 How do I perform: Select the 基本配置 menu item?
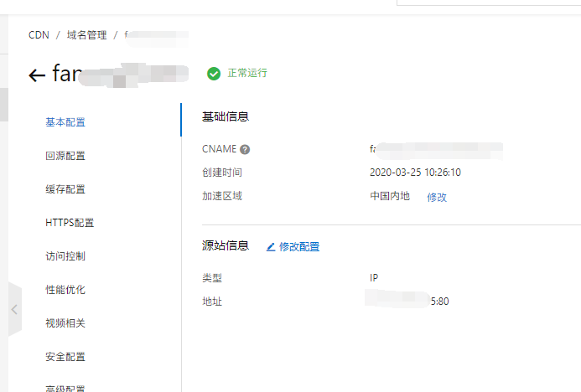pyautogui.click(x=65, y=122)
